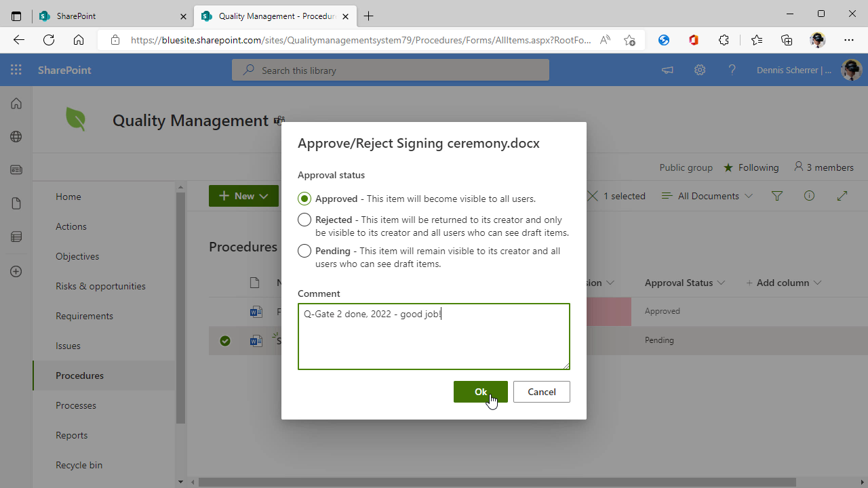Click the Word icon of the first document row
The image size is (868, 488).
coord(256,312)
